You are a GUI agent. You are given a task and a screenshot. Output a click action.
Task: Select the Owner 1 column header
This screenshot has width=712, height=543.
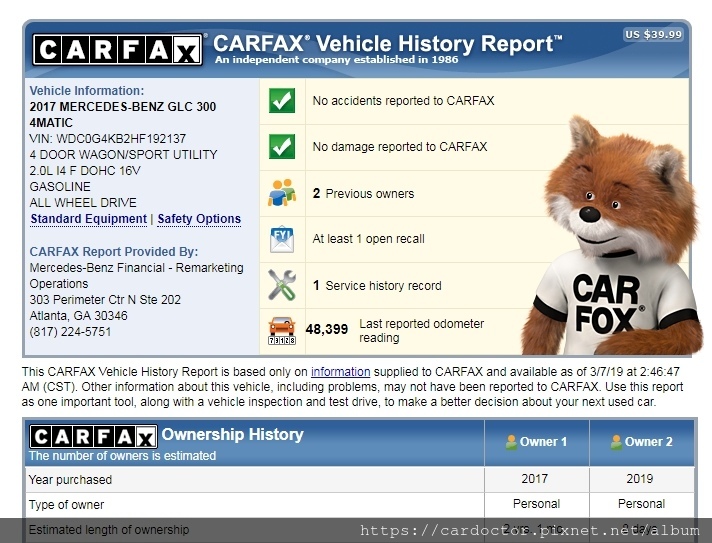pos(537,442)
